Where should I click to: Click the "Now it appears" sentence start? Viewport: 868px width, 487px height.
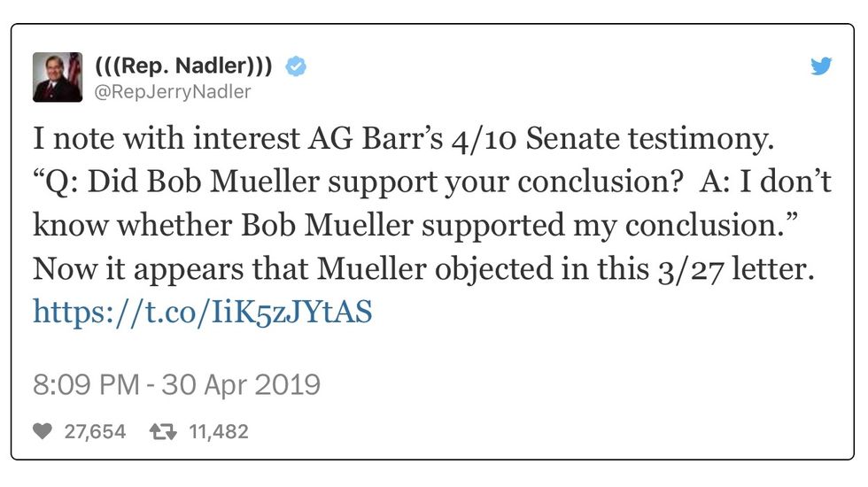[128, 268]
